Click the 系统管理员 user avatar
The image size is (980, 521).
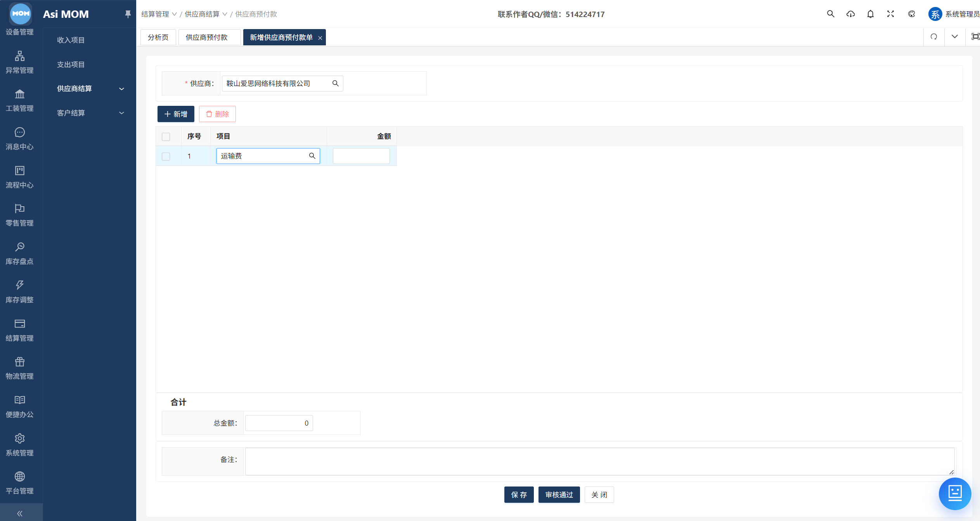(935, 14)
